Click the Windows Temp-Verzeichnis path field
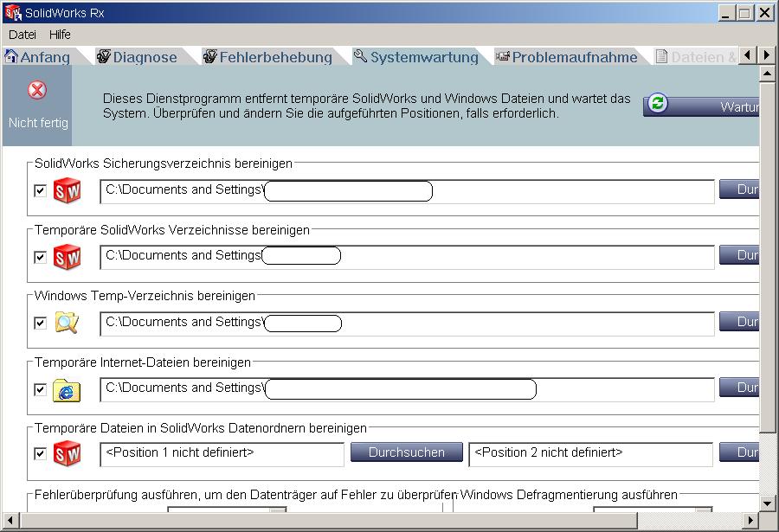This screenshot has width=779, height=532. tap(408, 324)
